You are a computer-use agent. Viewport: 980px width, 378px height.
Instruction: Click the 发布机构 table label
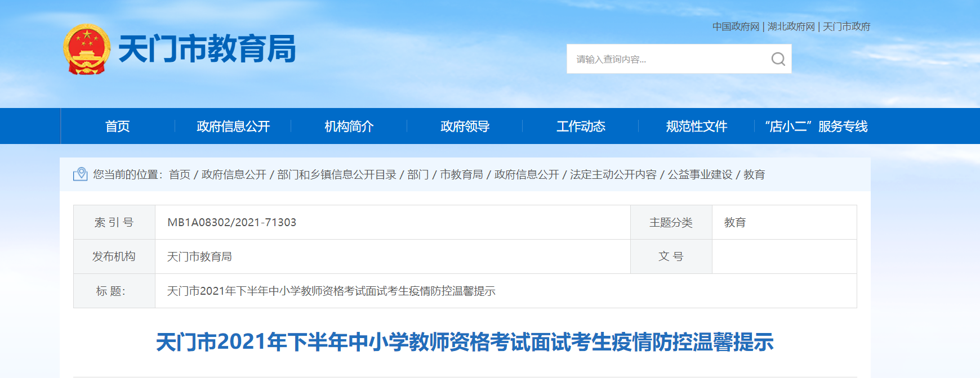pyautogui.click(x=114, y=256)
